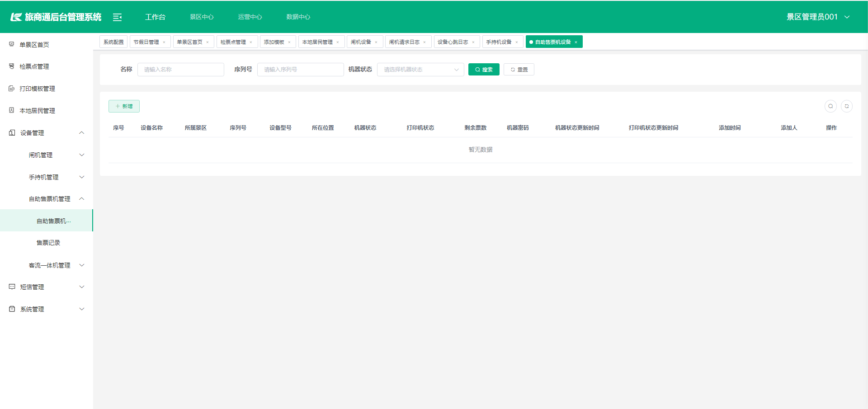Expand the 短信管理 menu
The height and width of the screenshot is (409, 868).
click(x=82, y=287)
